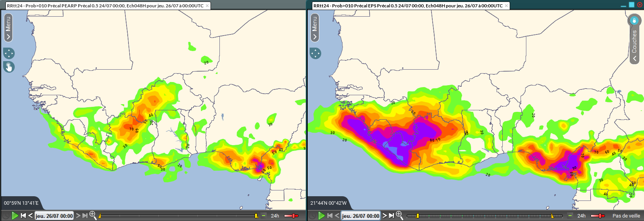Click the Pas de veille status text
The height and width of the screenshot is (221, 644).
[626, 216]
